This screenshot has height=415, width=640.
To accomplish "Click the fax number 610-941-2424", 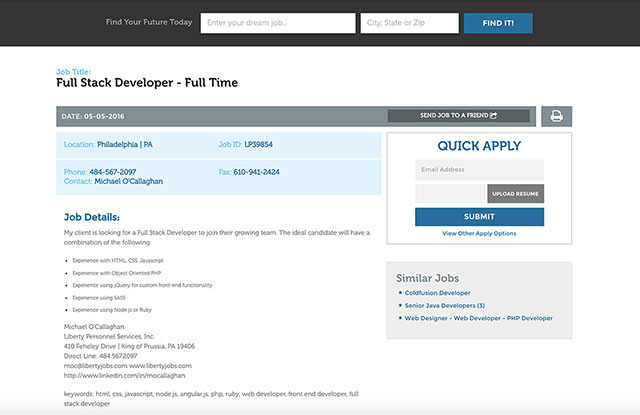I will click(x=258, y=172).
